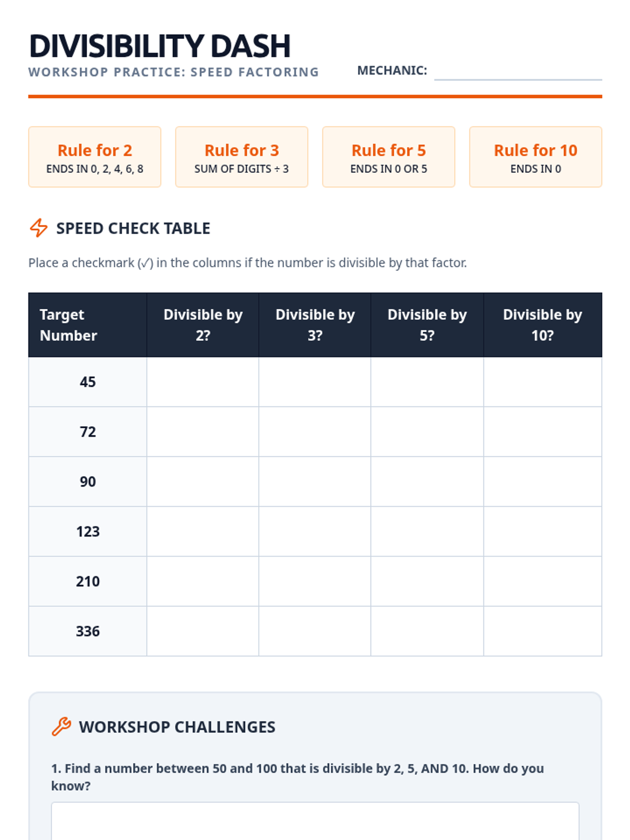This screenshot has height=840, width=630.
Task: Check the Divisible by 10 cell for 210
Action: [x=542, y=581]
